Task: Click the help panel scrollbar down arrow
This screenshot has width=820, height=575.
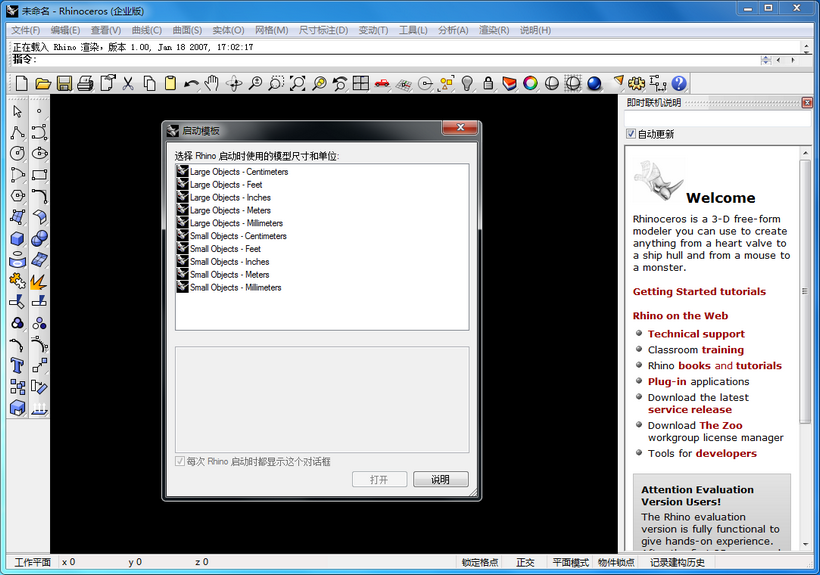Action: (805, 545)
